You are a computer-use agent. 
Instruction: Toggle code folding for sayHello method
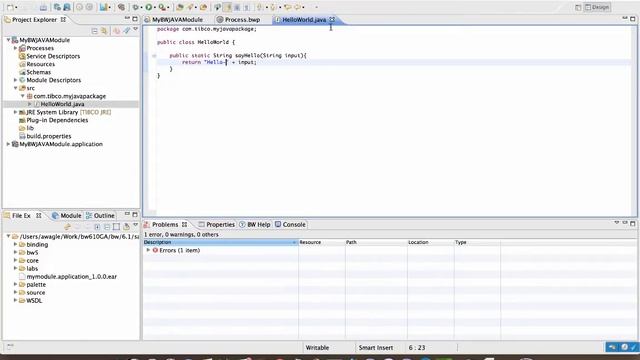154,56
